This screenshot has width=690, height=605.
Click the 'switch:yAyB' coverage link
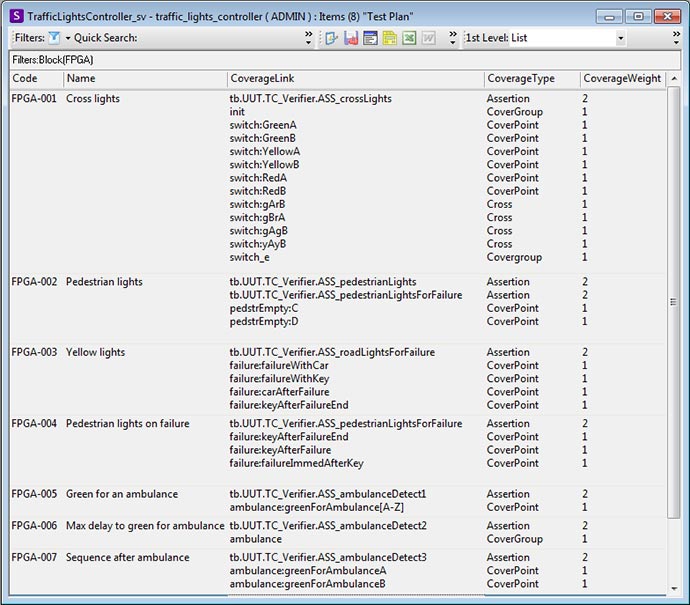(258, 244)
